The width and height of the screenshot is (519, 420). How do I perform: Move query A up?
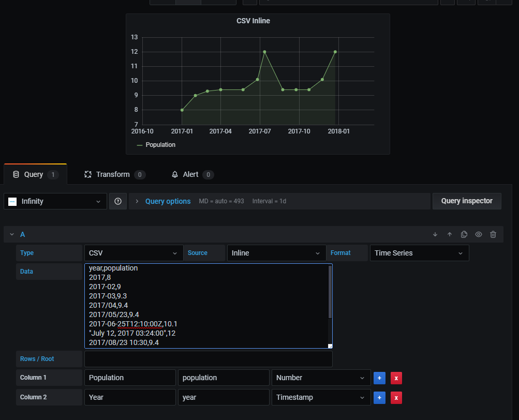pyautogui.click(x=449, y=234)
